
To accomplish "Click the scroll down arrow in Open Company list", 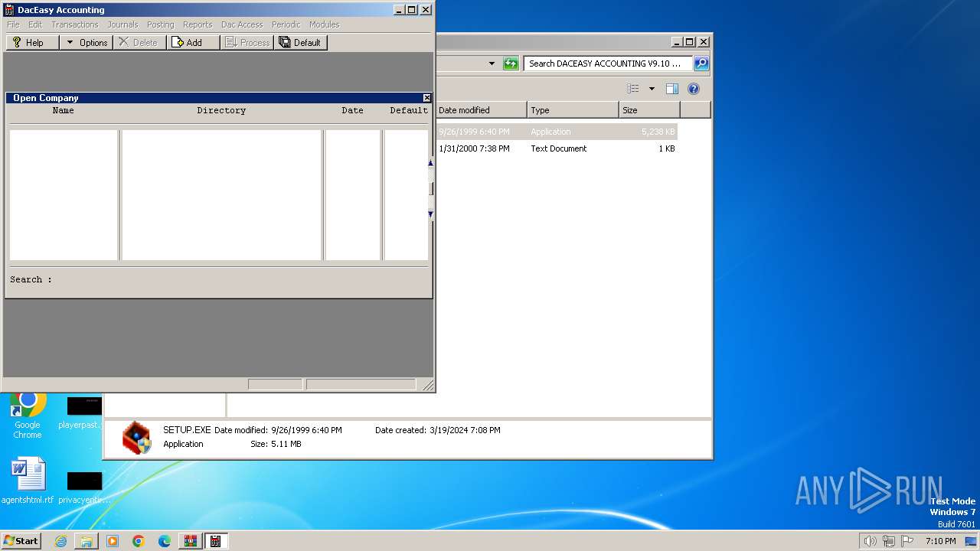I will click(430, 215).
